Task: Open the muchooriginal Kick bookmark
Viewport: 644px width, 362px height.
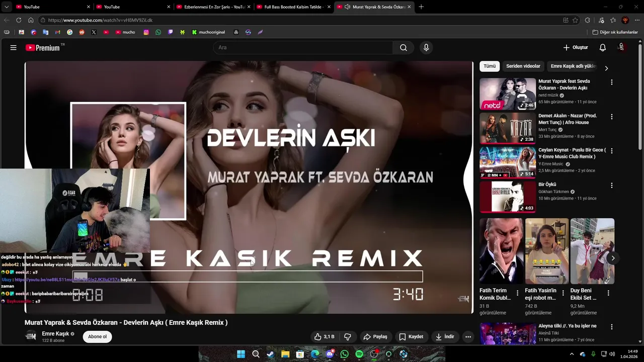Action: pyautogui.click(x=208, y=32)
